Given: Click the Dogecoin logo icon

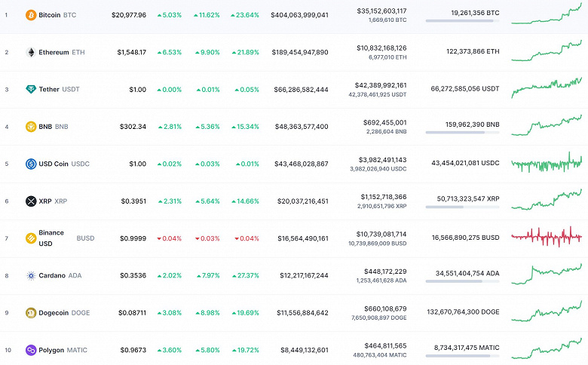Looking at the screenshot, I should click(31, 313).
